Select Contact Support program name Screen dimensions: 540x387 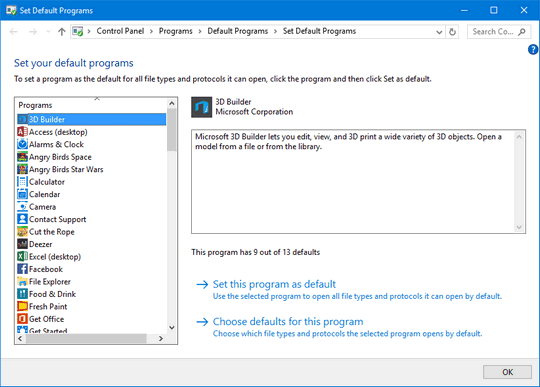click(x=58, y=219)
